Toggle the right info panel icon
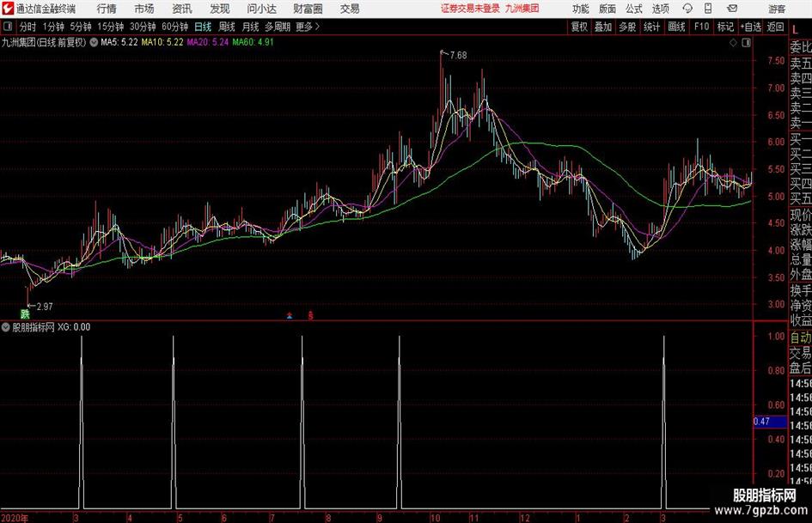This screenshot has width=812, height=523. 746,43
